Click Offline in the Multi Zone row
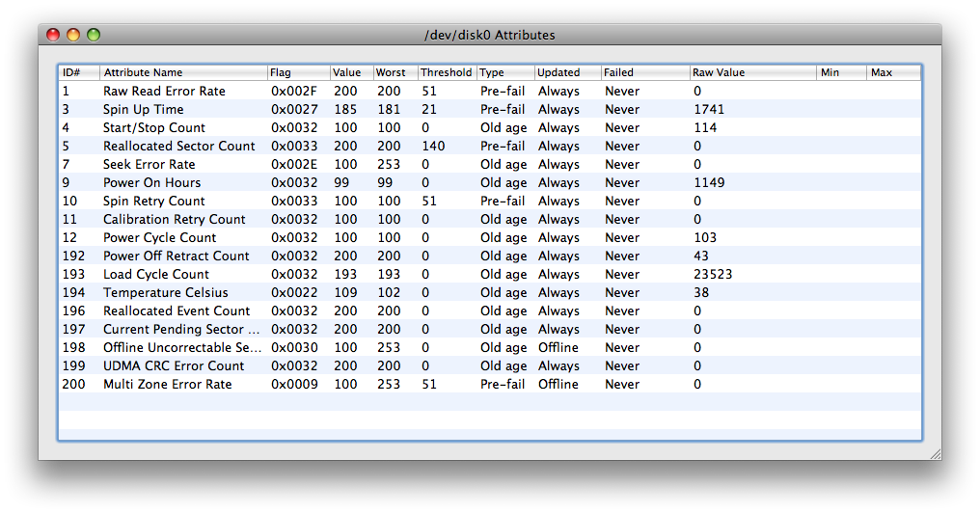The image size is (980, 513). (x=558, y=385)
